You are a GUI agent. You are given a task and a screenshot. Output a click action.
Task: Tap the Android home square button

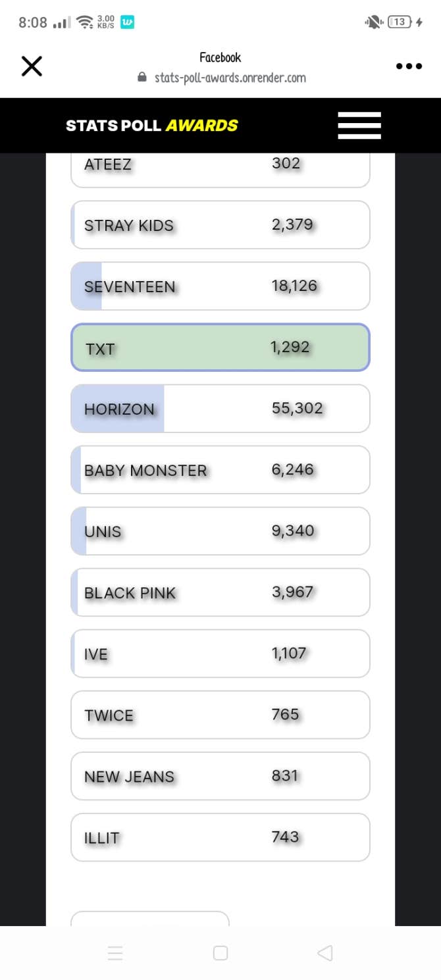(220, 953)
